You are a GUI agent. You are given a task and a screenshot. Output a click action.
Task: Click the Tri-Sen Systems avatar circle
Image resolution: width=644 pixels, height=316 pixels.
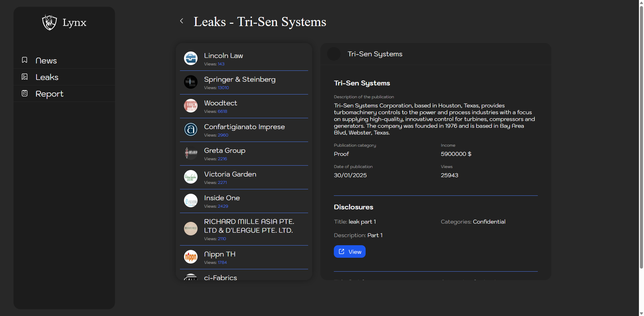coord(334,54)
